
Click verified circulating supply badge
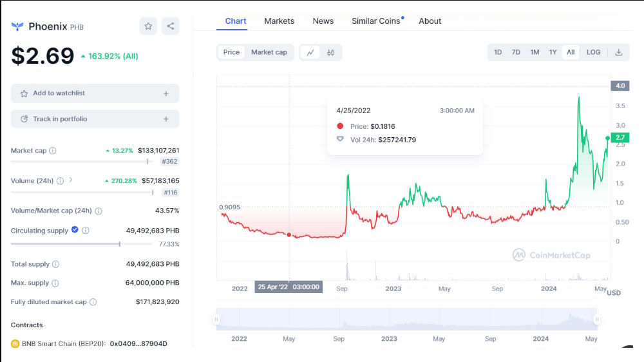click(x=75, y=230)
